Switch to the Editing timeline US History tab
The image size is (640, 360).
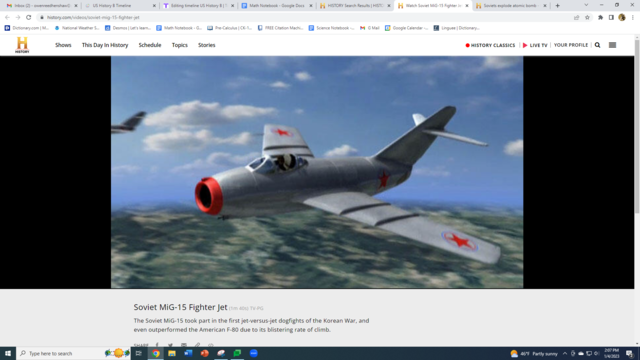pos(198,6)
